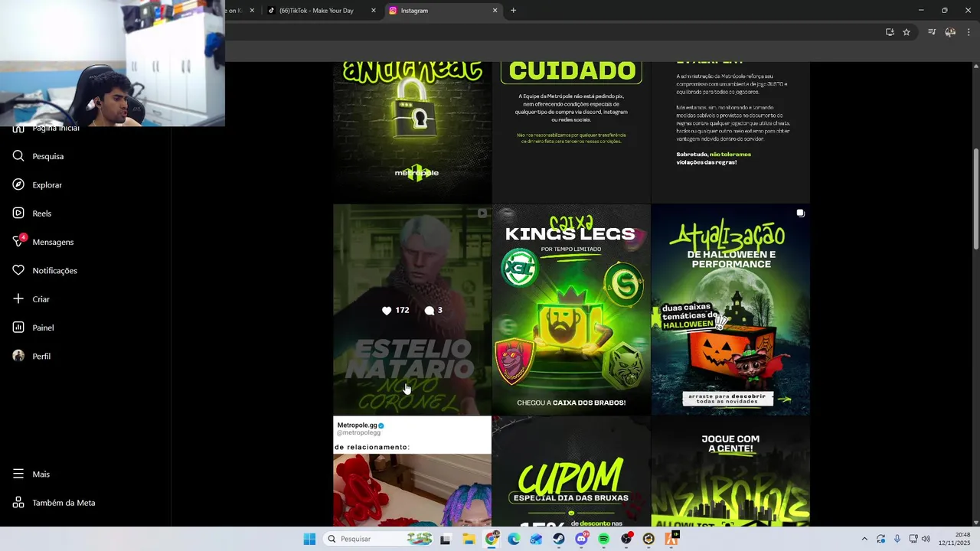980x551 pixels.
Task: Close the TikTok tab
Action: pyautogui.click(x=374, y=11)
